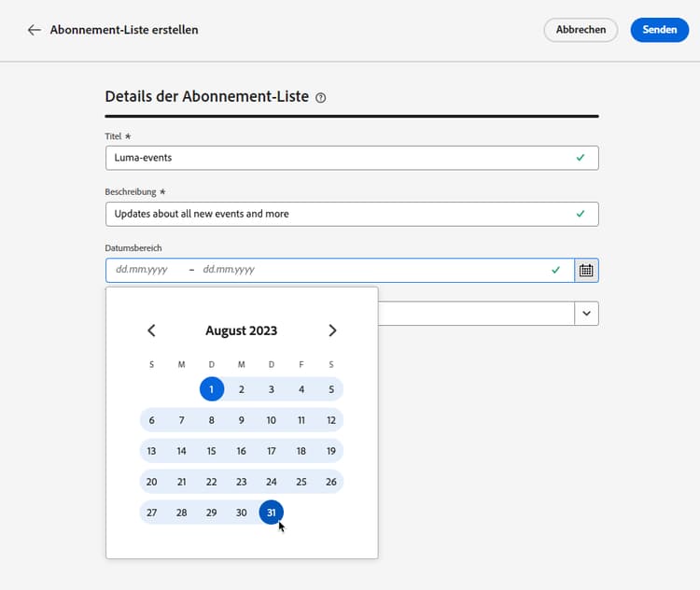Click the start date dd.mm.yyyy field
This screenshot has height=590, width=700.
(142, 270)
